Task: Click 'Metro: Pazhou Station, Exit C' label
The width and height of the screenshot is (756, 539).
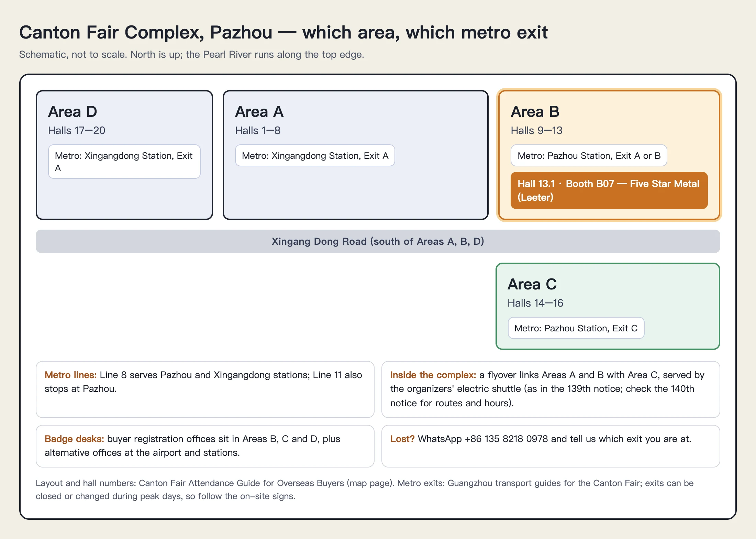Action: [x=576, y=328]
